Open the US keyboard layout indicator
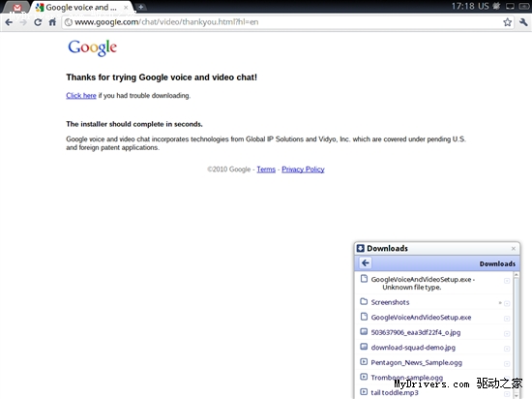The width and height of the screenshot is (532, 399). (484, 6)
